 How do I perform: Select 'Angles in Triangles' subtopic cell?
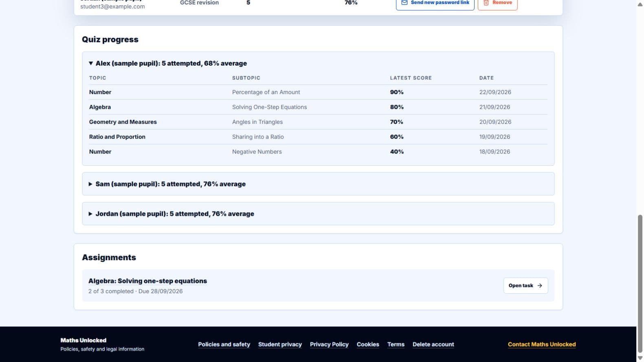pos(257,122)
